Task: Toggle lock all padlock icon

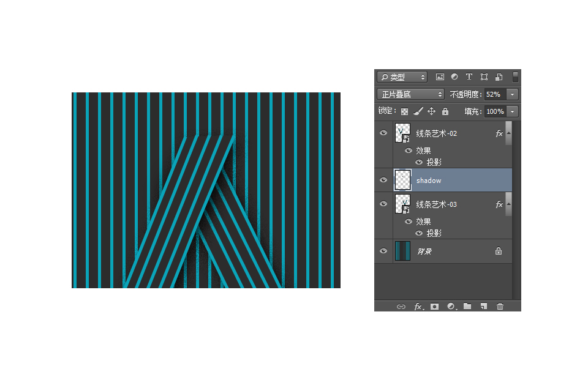Action: (x=445, y=111)
